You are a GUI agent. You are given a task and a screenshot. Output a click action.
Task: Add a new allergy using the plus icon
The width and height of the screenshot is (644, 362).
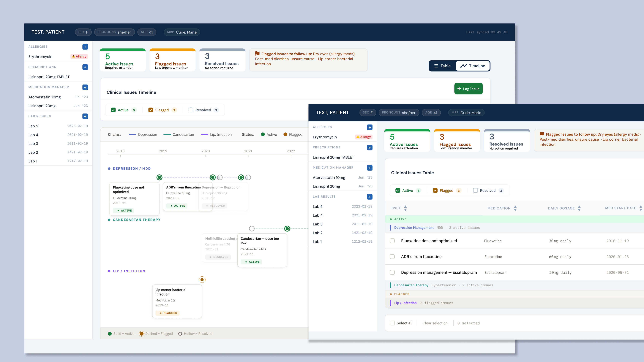point(85,47)
